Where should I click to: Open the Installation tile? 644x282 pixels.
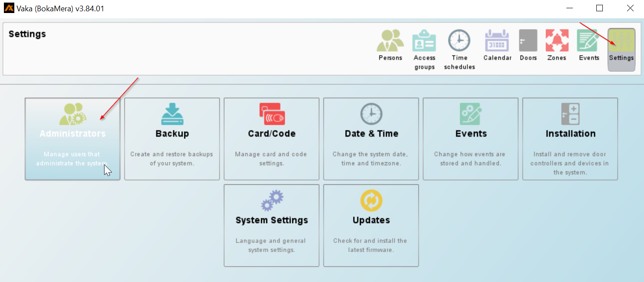coord(570,139)
